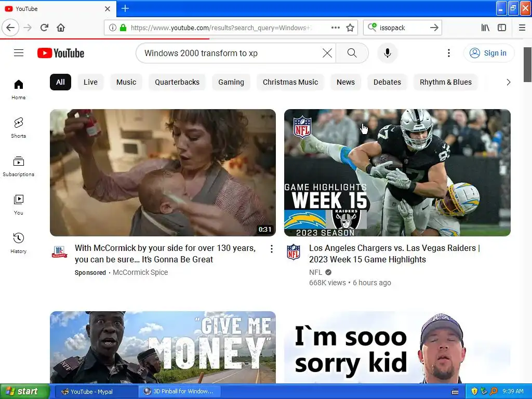Click the search engine magnifier icon
The image size is (532, 399).
372,27
